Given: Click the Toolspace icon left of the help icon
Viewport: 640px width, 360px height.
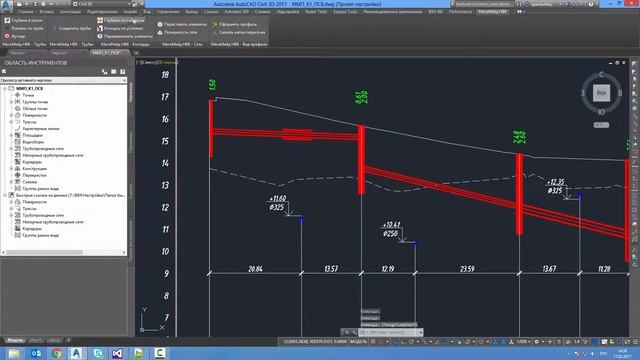Looking at the screenshot, I should [113, 71].
